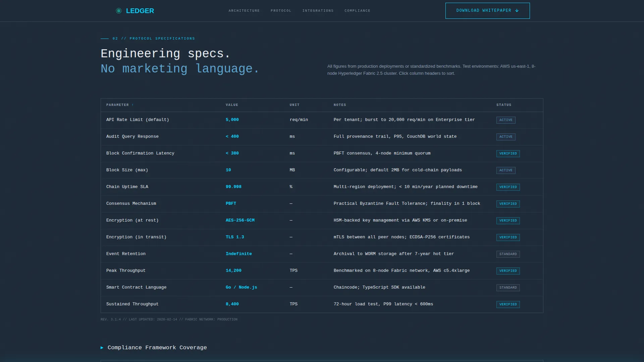Image resolution: width=644 pixels, height=362 pixels.
Task: Select the Event Retention parameter
Action: point(126,254)
